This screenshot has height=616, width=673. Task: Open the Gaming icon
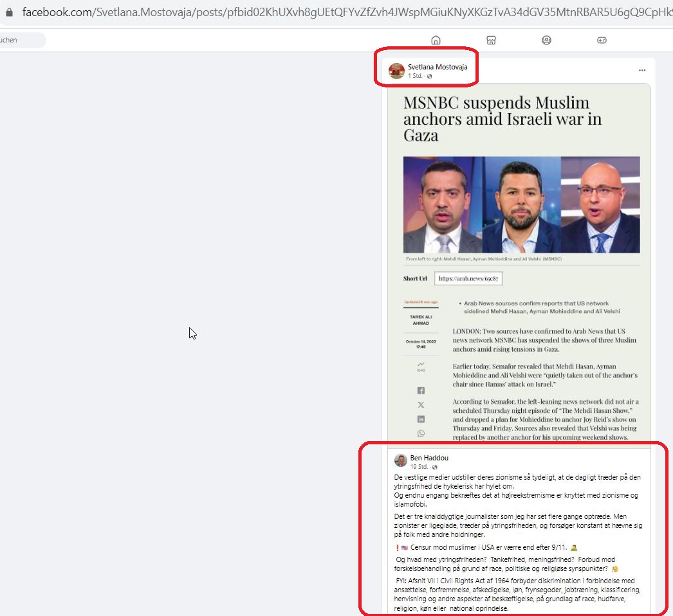[602, 41]
